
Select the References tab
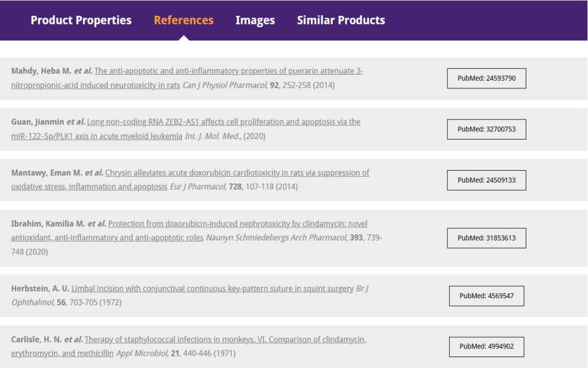point(183,21)
